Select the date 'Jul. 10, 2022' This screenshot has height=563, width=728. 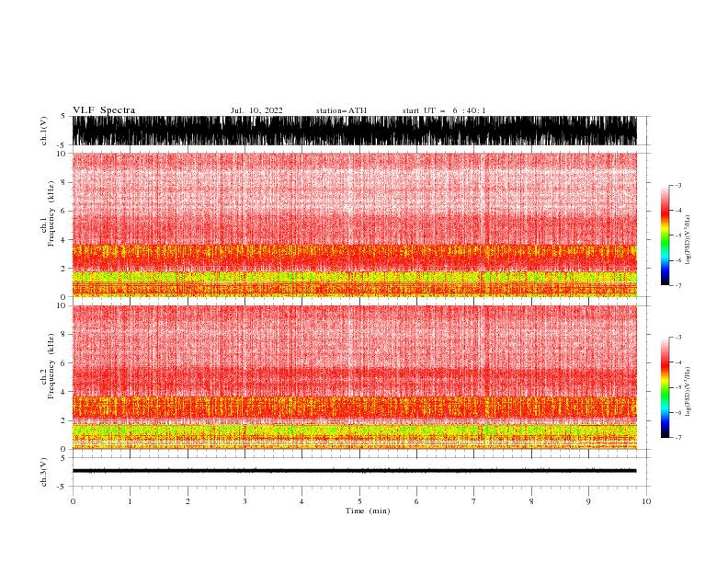(256, 110)
